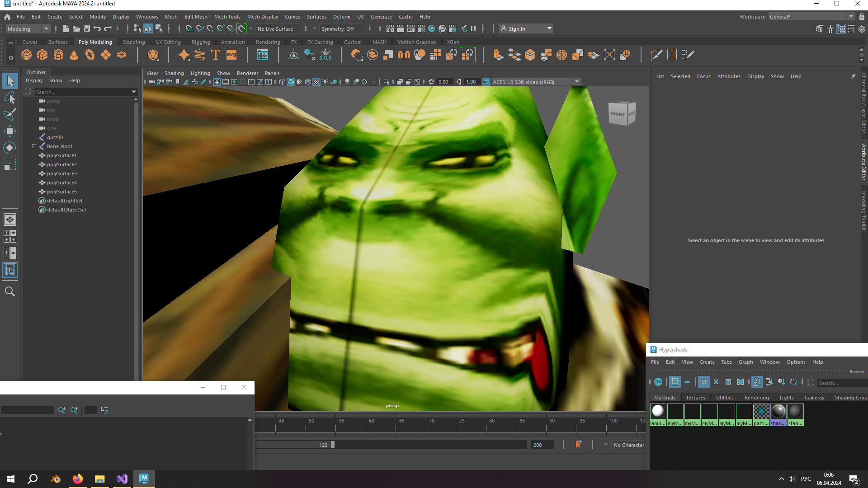Select the Paint Selection tool
The width and height of the screenshot is (868, 488).
point(10,114)
